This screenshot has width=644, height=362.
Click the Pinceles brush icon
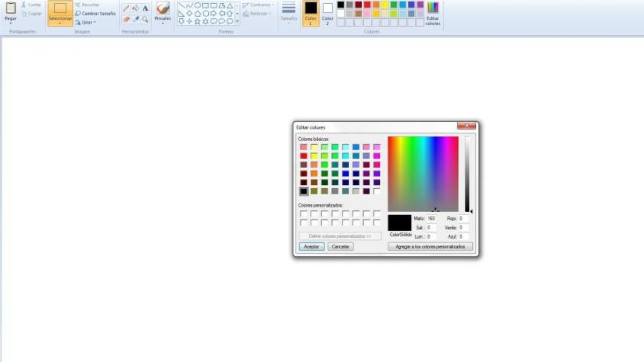(163, 9)
